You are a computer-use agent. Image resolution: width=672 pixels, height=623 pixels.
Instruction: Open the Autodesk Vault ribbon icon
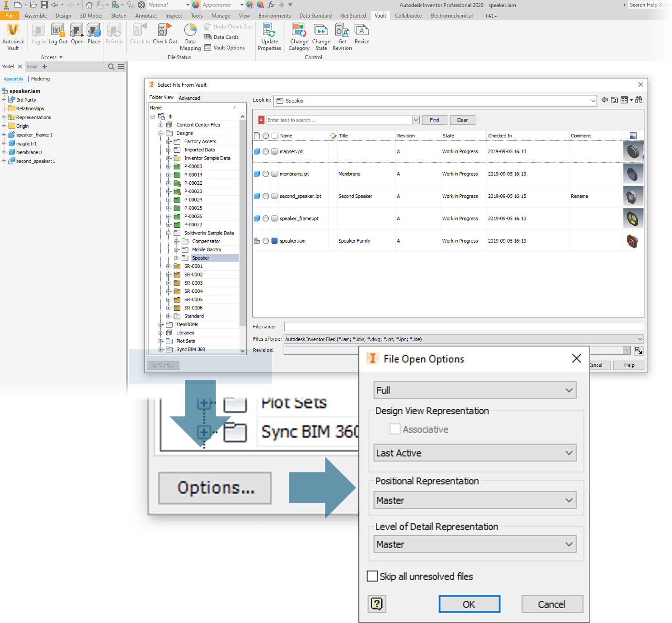click(13, 37)
